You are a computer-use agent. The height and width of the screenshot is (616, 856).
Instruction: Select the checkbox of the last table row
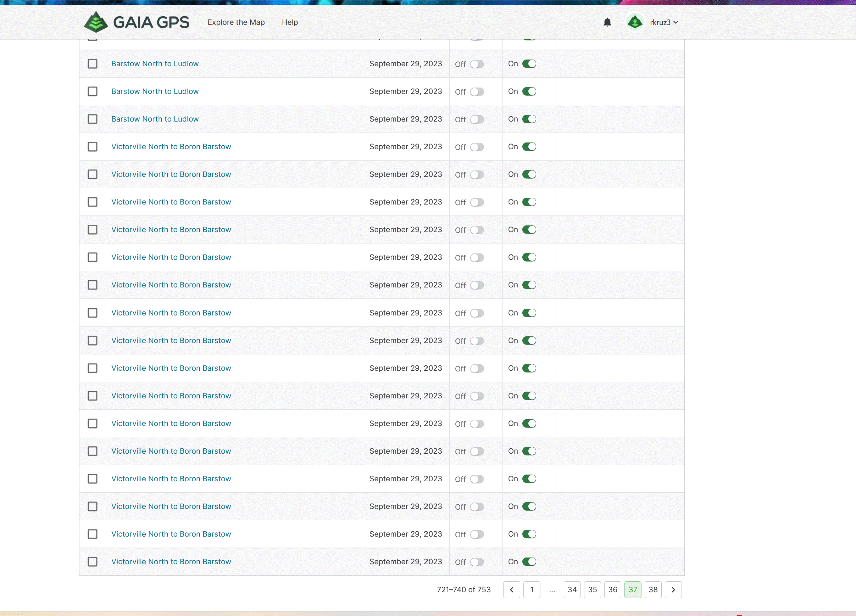click(93, 561)
